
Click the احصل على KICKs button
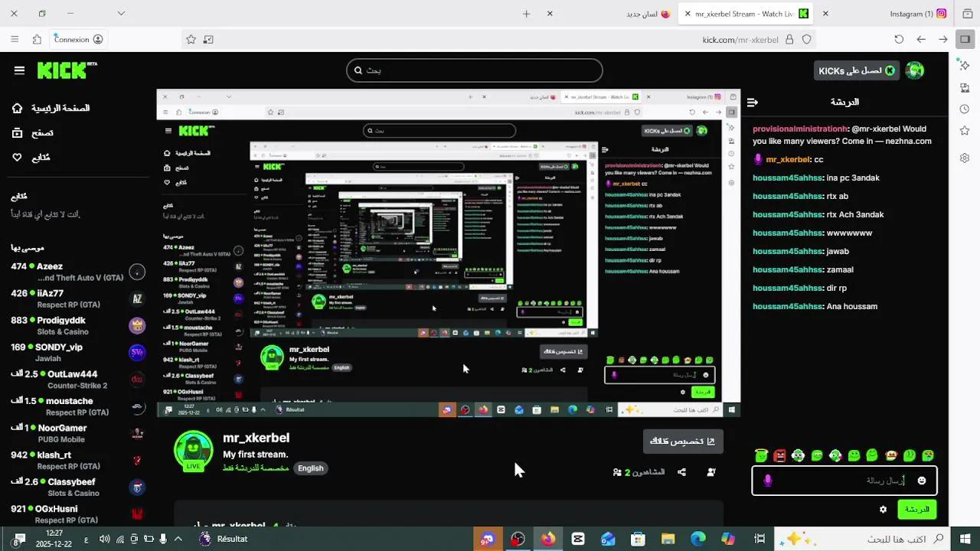[x=856, y=70]
